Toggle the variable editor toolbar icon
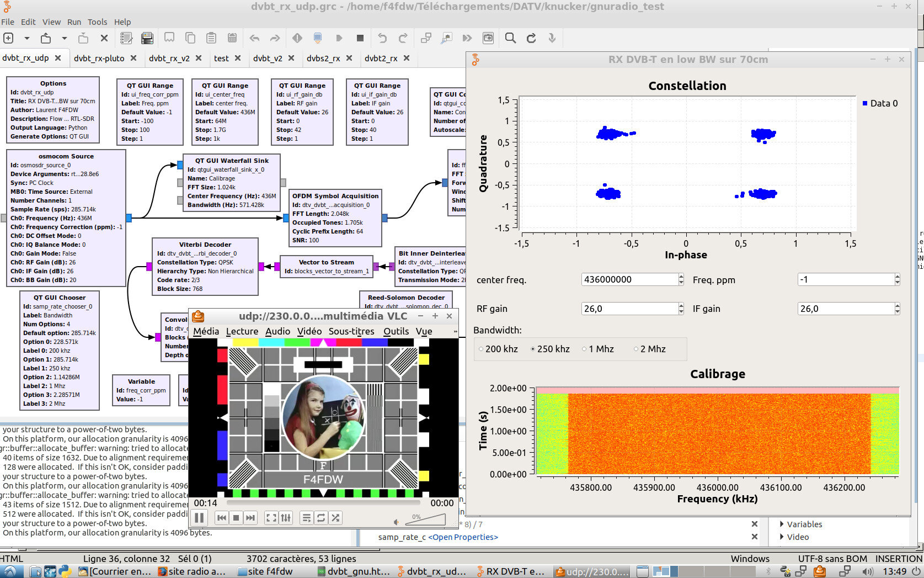924x578 pixels. point(126,38)
